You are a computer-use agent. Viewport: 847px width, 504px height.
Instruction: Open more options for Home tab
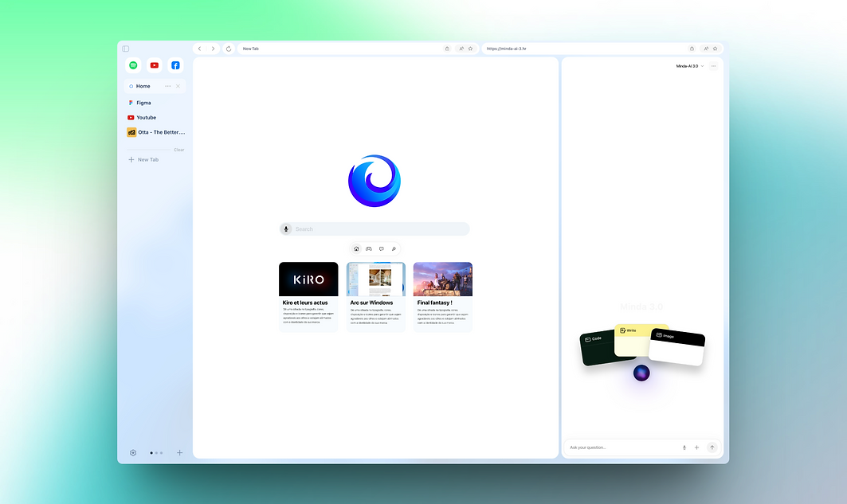point(168,86)
